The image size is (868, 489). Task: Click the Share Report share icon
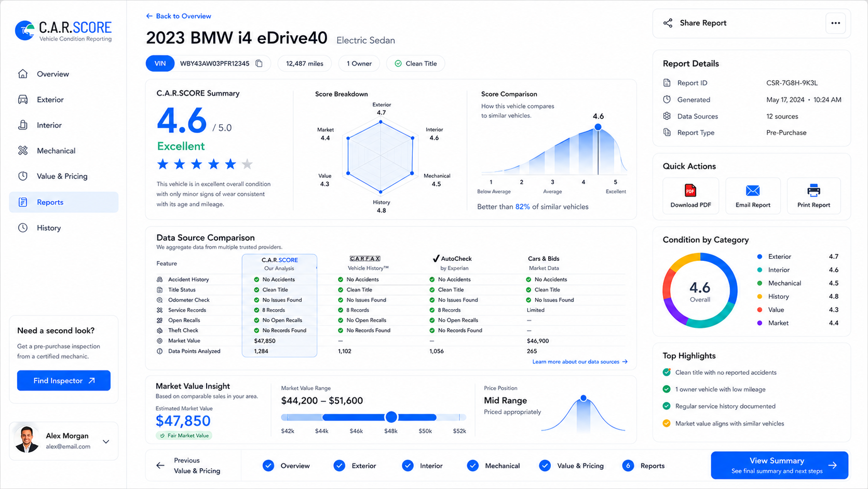[668, 23]
